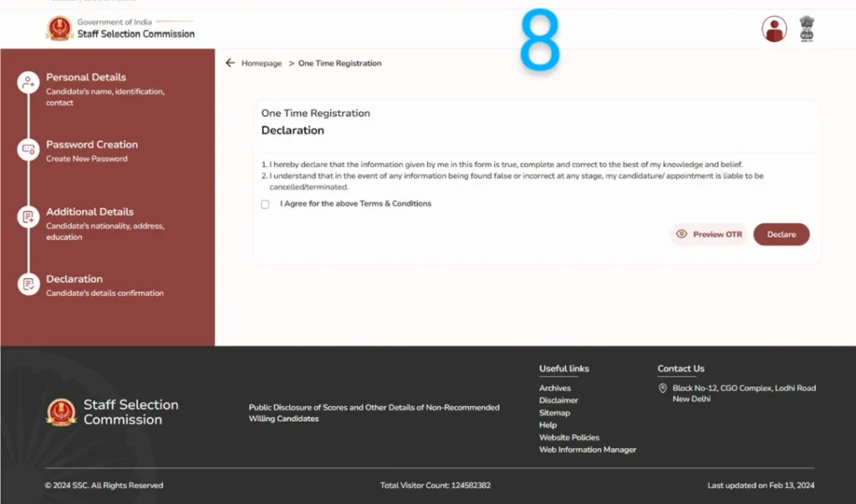The width and height of the screenshot is (856, 504).
Task: Click the Useful links footer heading
Action: coord(564,369)
